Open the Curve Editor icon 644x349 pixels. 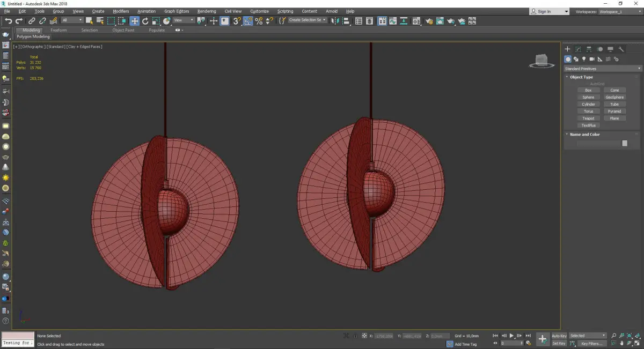(x=393, y=21)
